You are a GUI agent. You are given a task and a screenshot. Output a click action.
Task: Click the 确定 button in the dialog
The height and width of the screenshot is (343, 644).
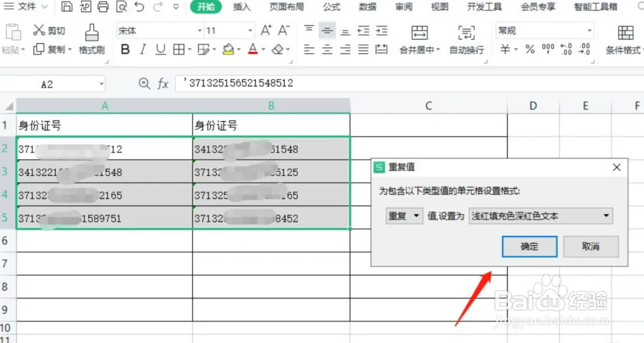529,246
